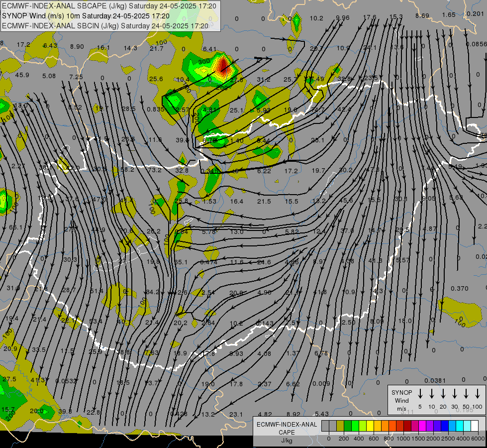Select the dark blue swatch in CAPE scale
The image size is (487, 448).
tap(444, 426)
